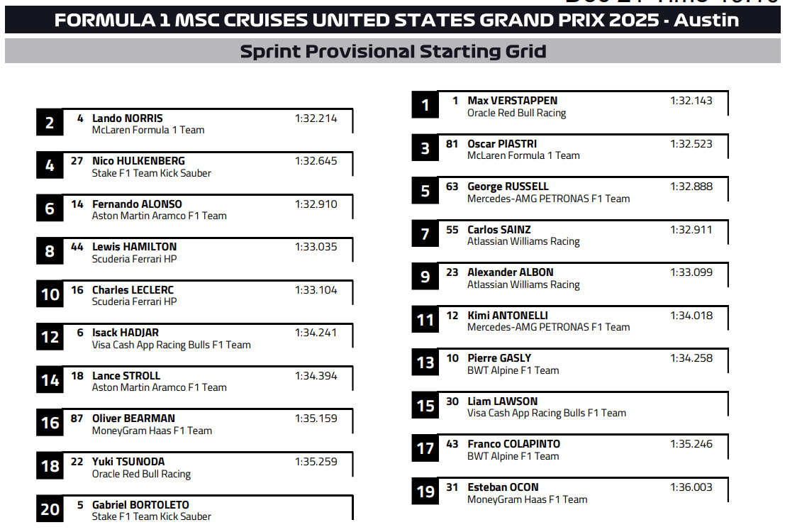Select Nico HULKENBERG driver name

click(139, 161)
